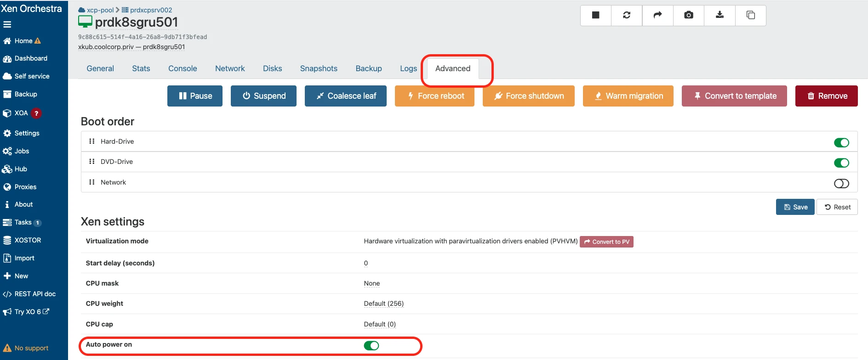Click the export VM download icon
868x360 pixels.
click(720, 15)
